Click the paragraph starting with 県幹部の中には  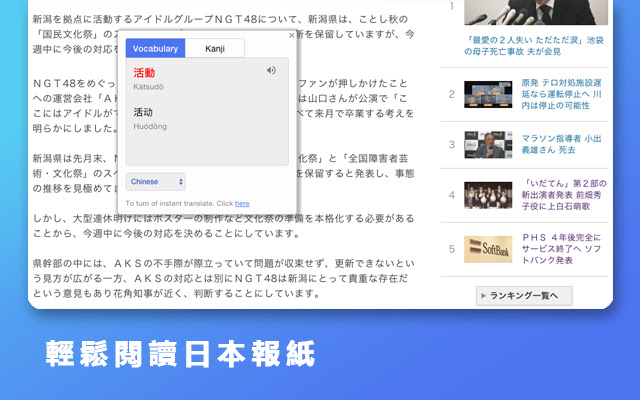(x=224, y=278)
